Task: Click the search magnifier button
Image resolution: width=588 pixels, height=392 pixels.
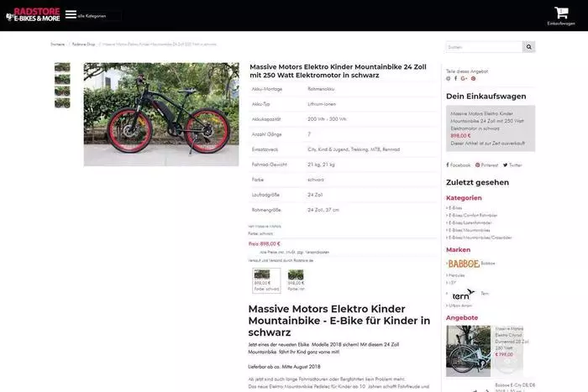Action: 529,47
